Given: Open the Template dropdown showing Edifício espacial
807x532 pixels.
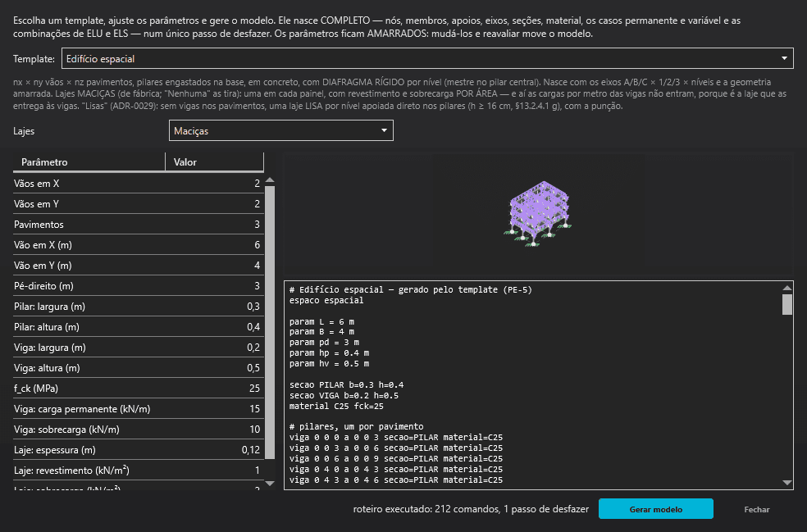Looking at the screenshot, I should pyautogui.click(x=427, y=59).
